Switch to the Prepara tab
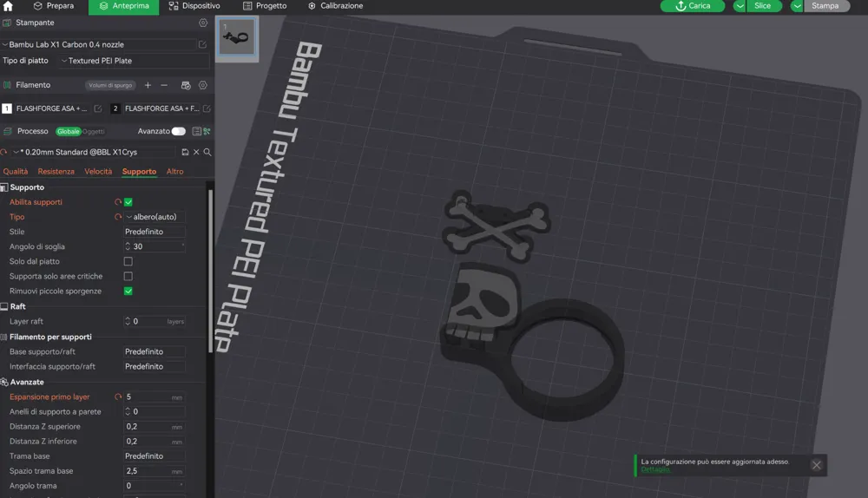The image size is (868, 498). pyautogui.click(x=54, y=6)
